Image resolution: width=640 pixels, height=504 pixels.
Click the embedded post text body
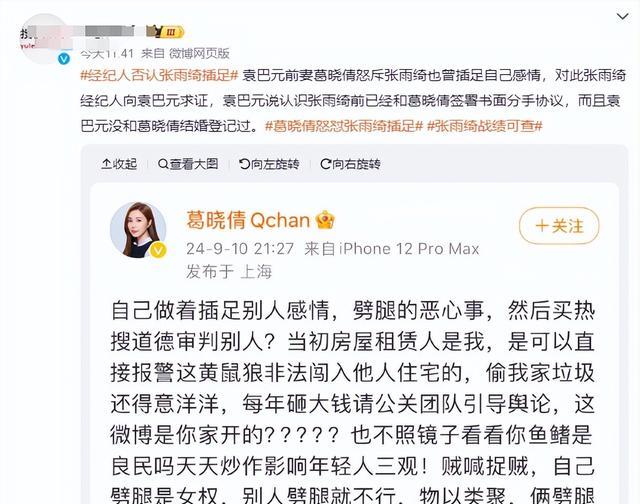pos(353,402)
